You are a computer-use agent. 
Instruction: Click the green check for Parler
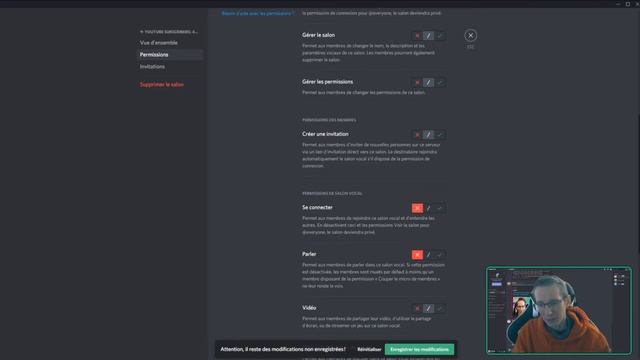click(440, 255)
